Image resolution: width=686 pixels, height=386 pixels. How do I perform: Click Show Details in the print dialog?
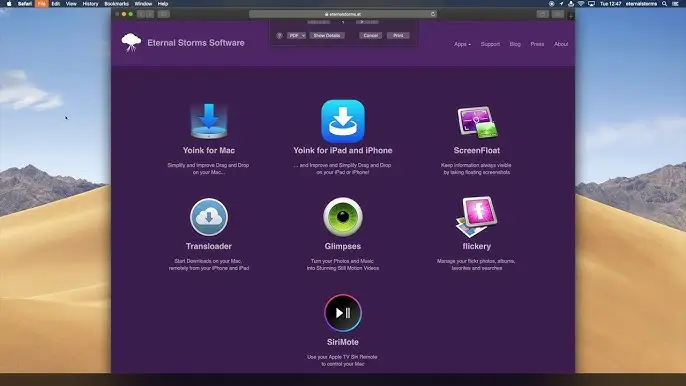(327, 35)
